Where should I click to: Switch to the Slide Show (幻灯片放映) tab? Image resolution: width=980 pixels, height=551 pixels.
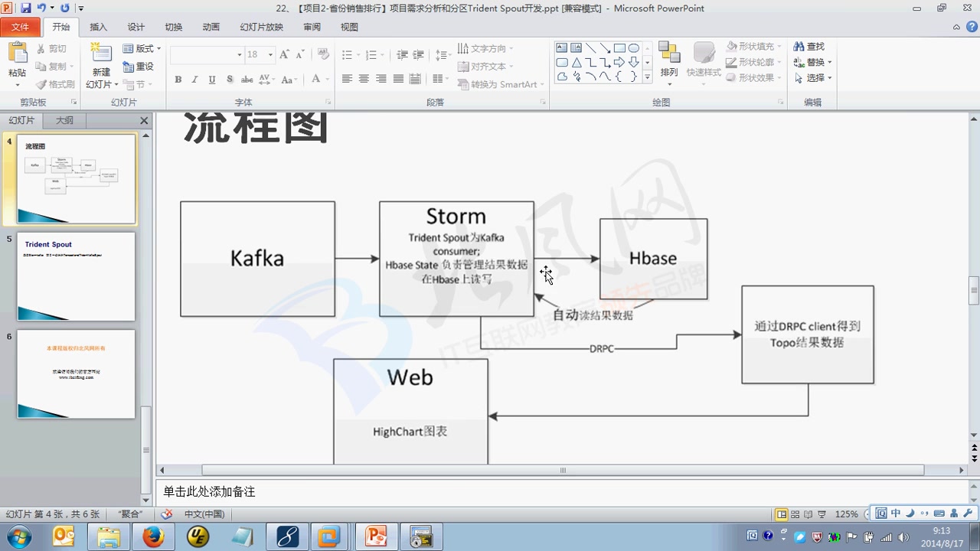tap(261, 27)
